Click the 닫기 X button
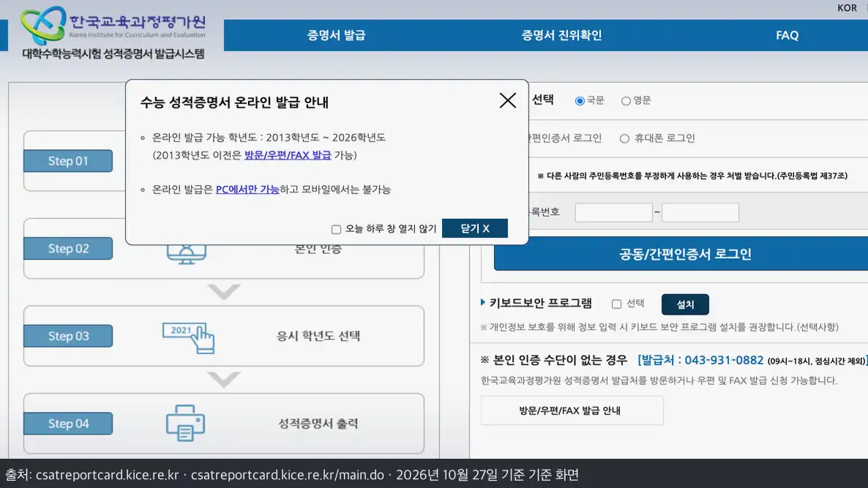Image resolution: width=868 pixels, height=488 pixels. pyautogui.click(x=474, y=228)
